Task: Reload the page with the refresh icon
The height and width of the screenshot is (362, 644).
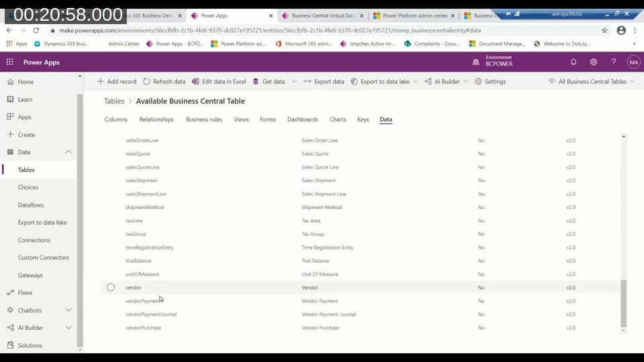Action: tap(36, 30)
